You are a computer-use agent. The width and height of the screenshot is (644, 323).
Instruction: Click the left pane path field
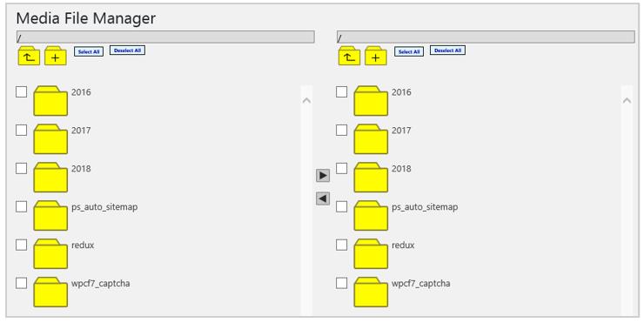165,37
